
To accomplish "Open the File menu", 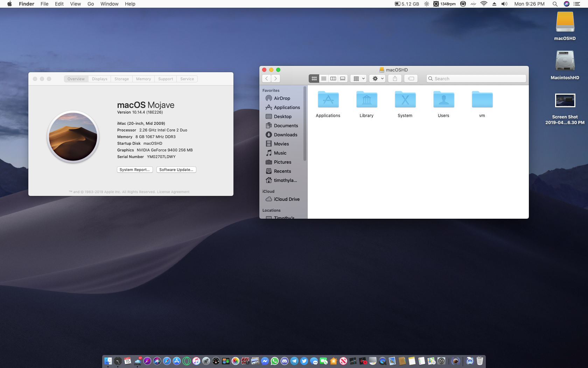I will point(44,4).
